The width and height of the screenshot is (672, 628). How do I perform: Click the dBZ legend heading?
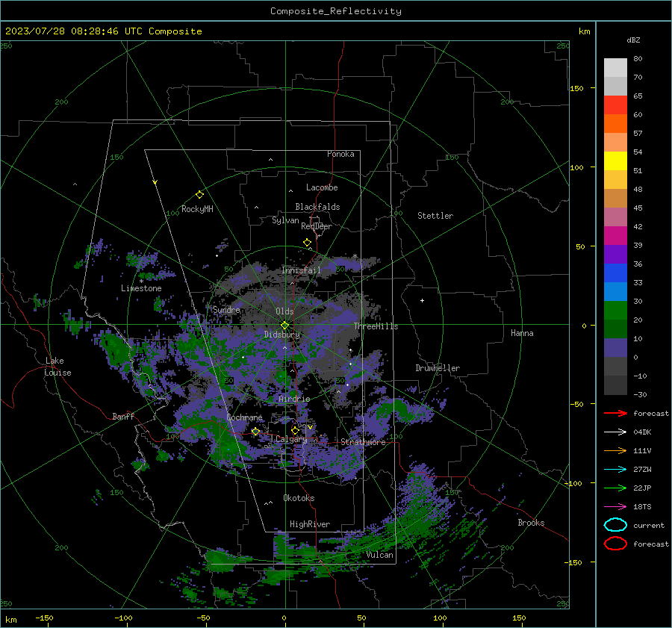pos(633,40)
